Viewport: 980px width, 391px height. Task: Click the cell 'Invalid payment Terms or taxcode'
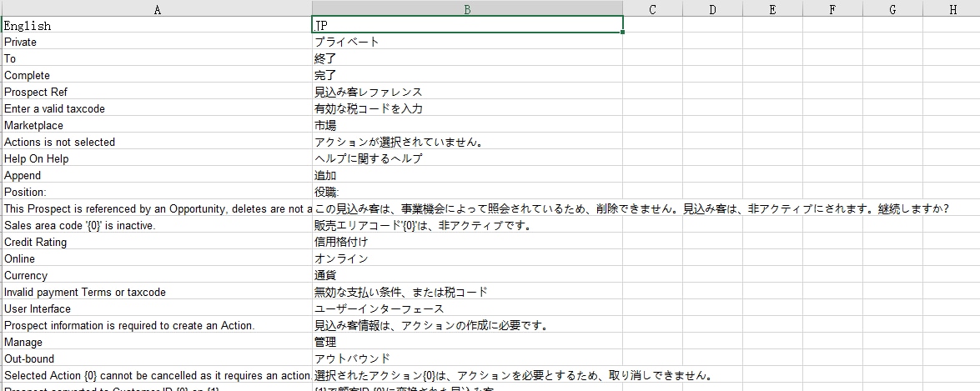click(x=157, y=292)
